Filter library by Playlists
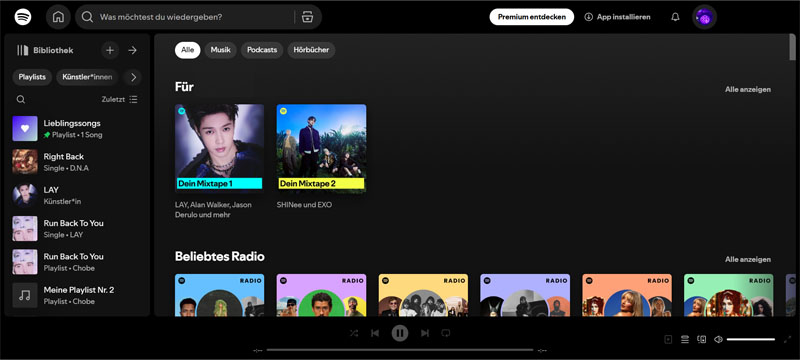 click(x=32, y=78)
